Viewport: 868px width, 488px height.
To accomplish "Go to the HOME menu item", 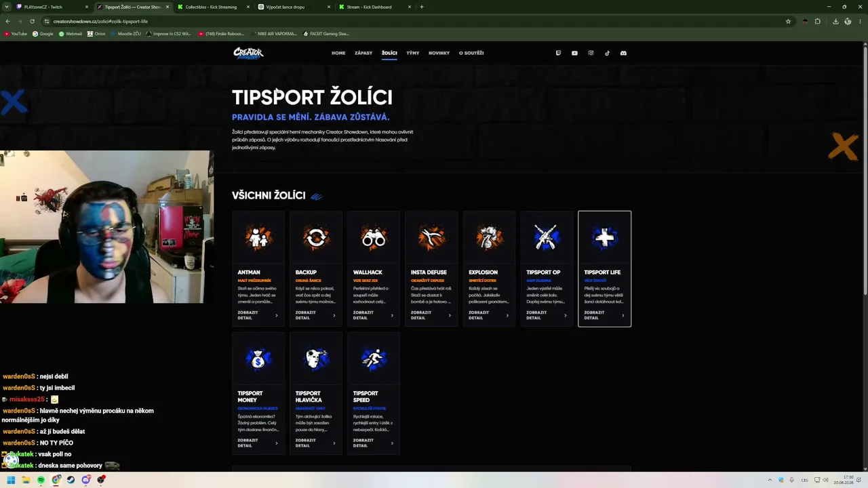I will [338, 53].
